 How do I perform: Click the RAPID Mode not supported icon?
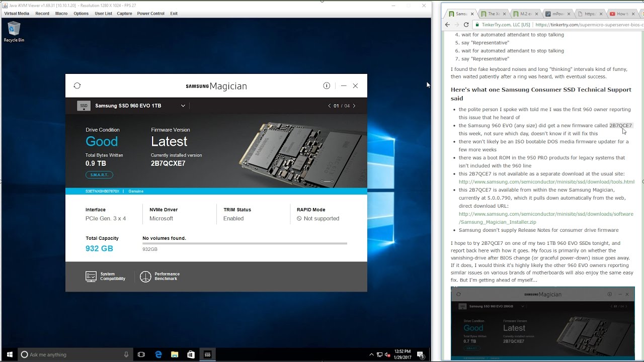(x=299, y=219)
